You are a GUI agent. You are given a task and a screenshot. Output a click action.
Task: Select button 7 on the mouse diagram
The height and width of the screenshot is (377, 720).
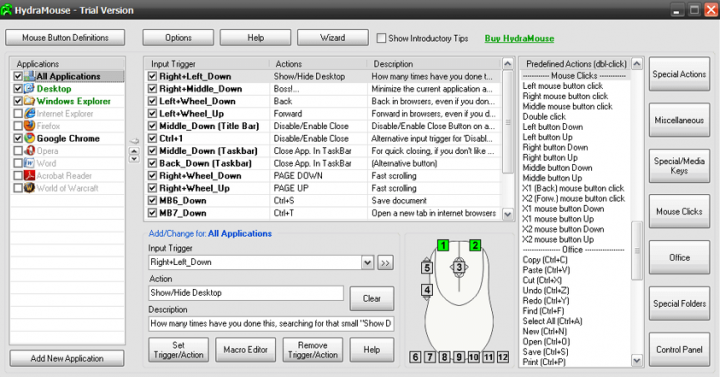[430, 357]
